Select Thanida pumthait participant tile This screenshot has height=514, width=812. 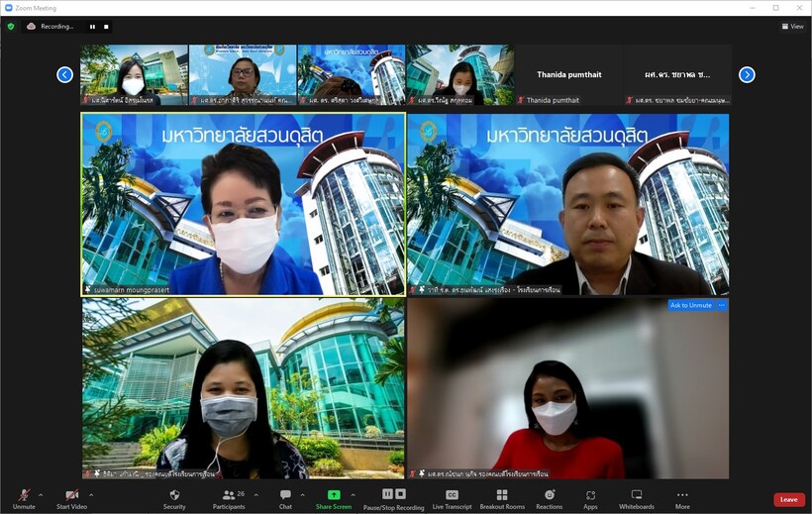click(x=568, y=74)
